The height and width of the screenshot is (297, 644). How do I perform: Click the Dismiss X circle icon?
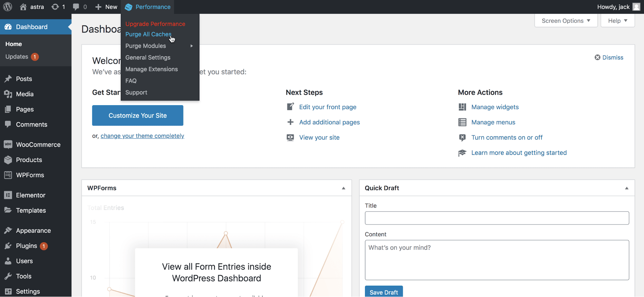click(x=597, y=57)
